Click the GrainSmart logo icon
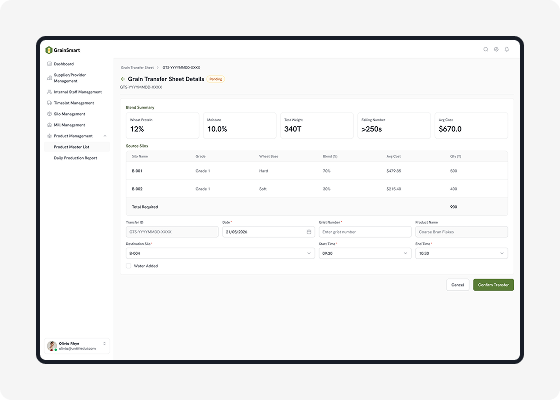Image resolution: width=560 pixels, height=400 pixels. 49,50
